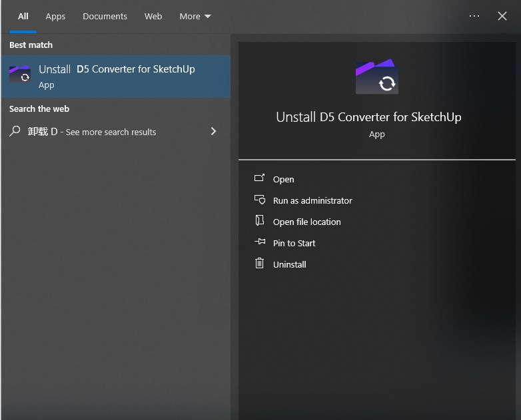Screen dimensions: 521x420
Task: Open the D5 Converter best match result
Action: (116, 77)
